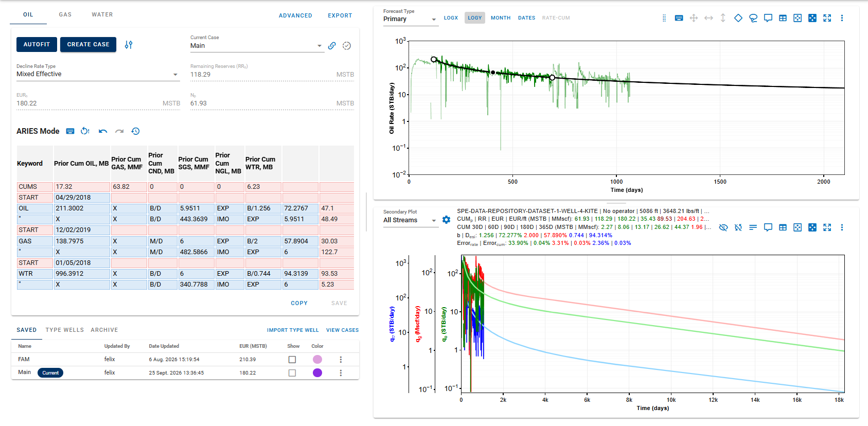
Task: Open the three-dot menu for FAM case
Action: (341, 360)
